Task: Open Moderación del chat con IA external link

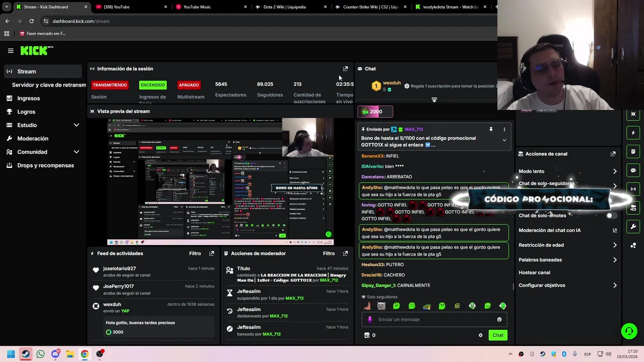Action: (615, 230)
